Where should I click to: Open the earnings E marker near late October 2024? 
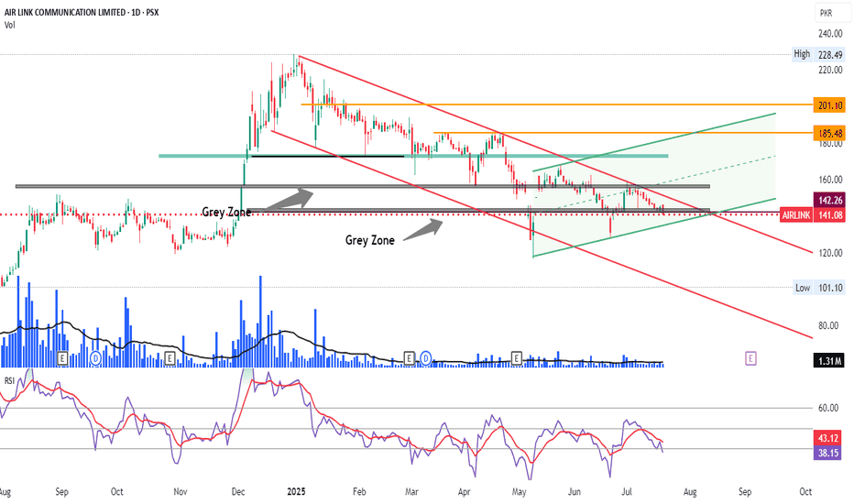pos(170,358)
